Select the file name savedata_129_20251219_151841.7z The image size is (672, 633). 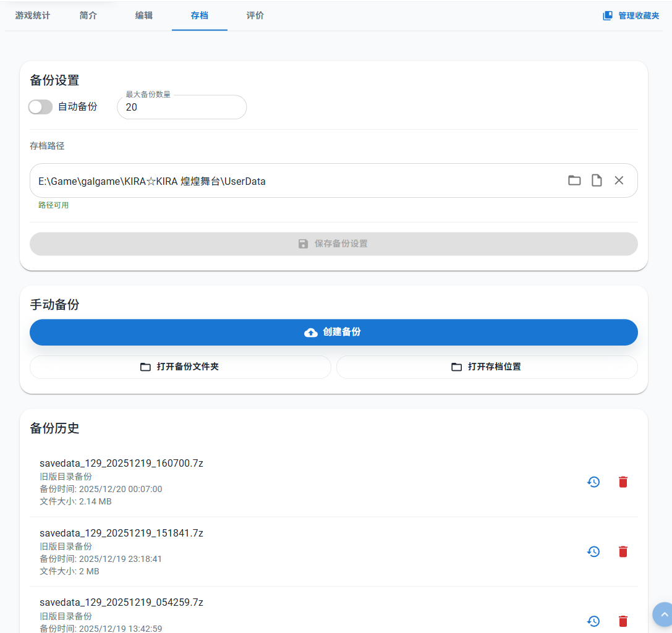[121, 533]
